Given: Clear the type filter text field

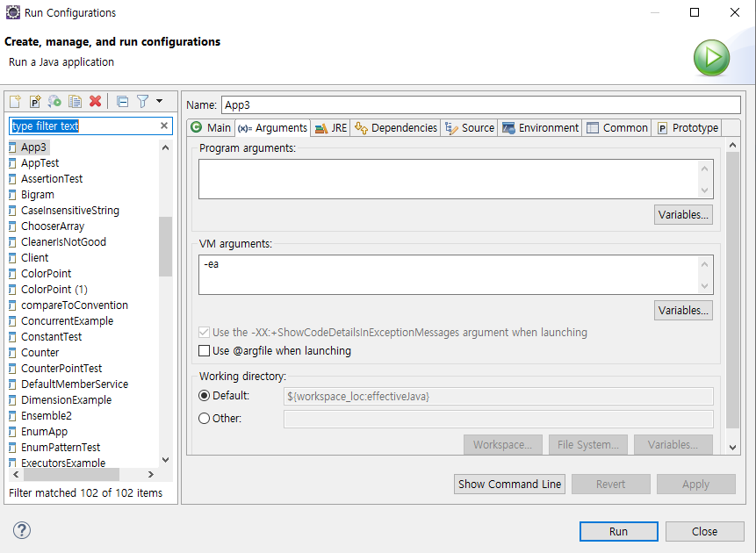Looking at the screenshot, I should (164, 126).
